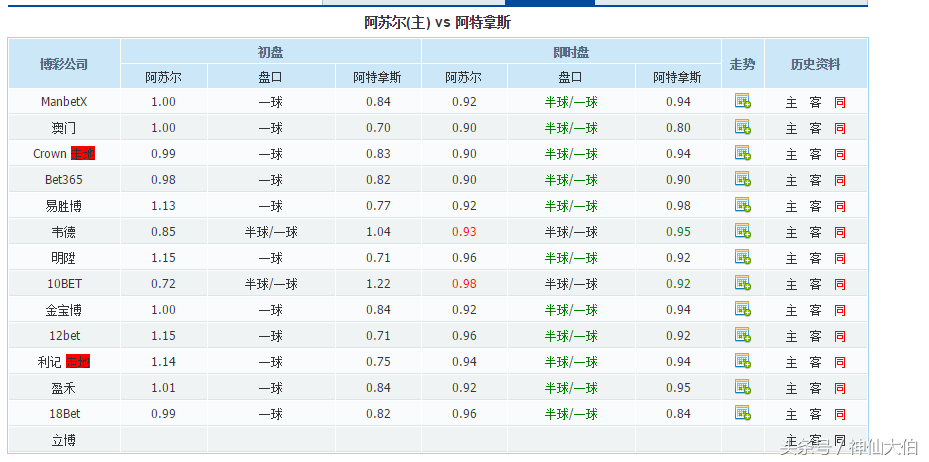Select the 18Bet company name
Image resolution: width=929 pixels, height=462 pixels.
64,413
